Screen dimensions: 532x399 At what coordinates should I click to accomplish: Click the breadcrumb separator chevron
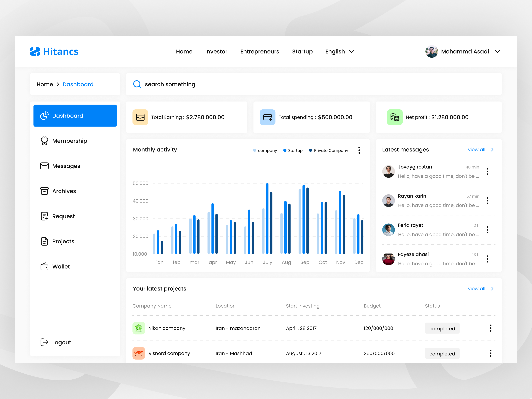pyautogui.click(x=58, y=84)
